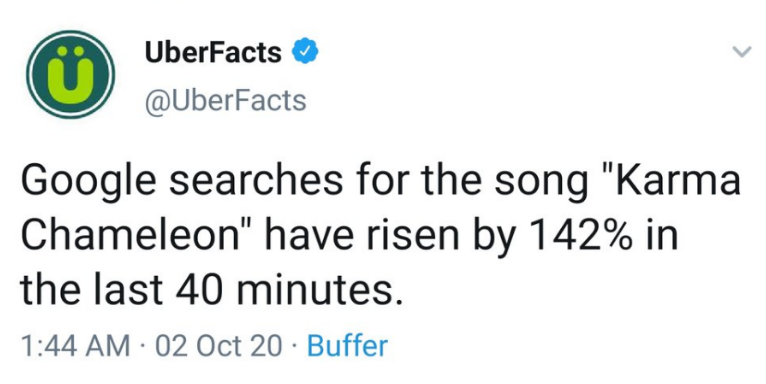This screenshot has width=766, height=384.
Task: Click the 1:44 AM timestamp
Action: tap(75, 346)
